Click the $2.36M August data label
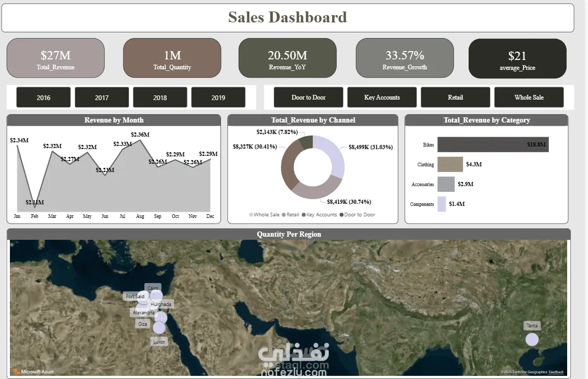Screen dimensions: 588x379 tap(140, 135)
